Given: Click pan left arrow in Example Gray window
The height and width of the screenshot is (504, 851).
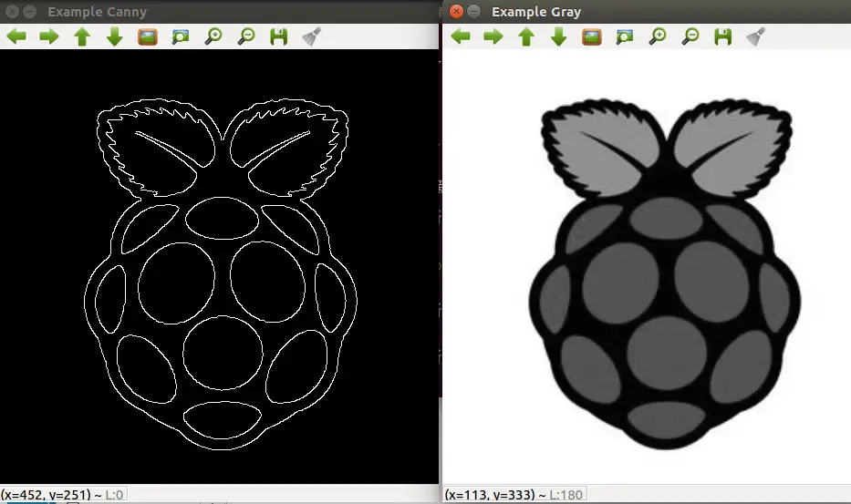Looking at the screenshot, I should 461,36.
